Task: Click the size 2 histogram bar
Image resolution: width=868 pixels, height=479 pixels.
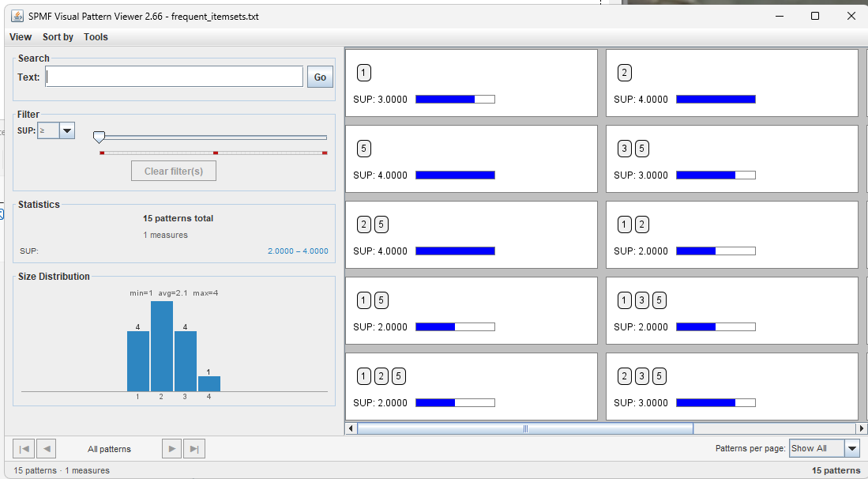Action: pos(162,346)
